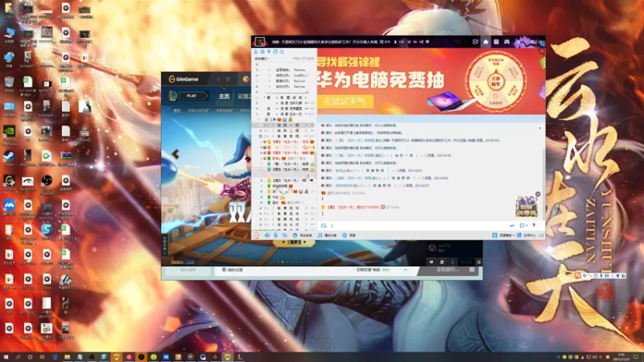Click the refresh icon in the WeGame title bar
Image resolution: width=644 pixels, height=362 pixels.
point(228,79)
